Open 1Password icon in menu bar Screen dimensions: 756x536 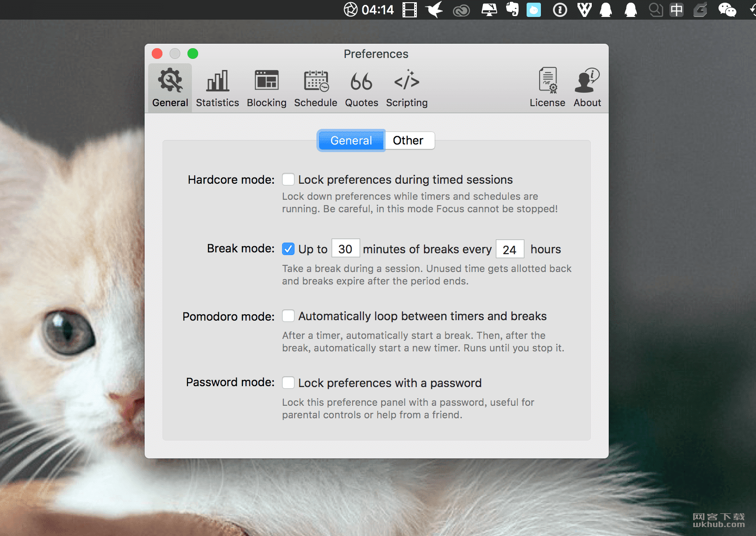[x=560, y=10]
